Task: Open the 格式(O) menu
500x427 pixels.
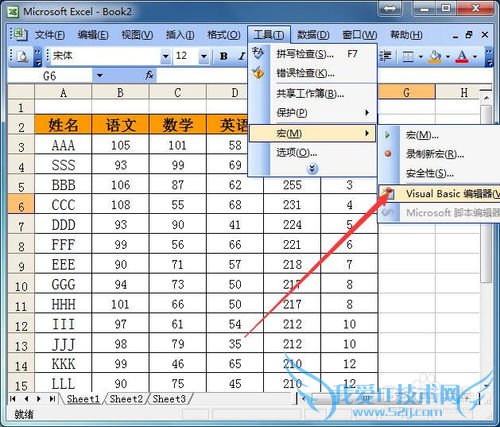Action: [224, 35]
